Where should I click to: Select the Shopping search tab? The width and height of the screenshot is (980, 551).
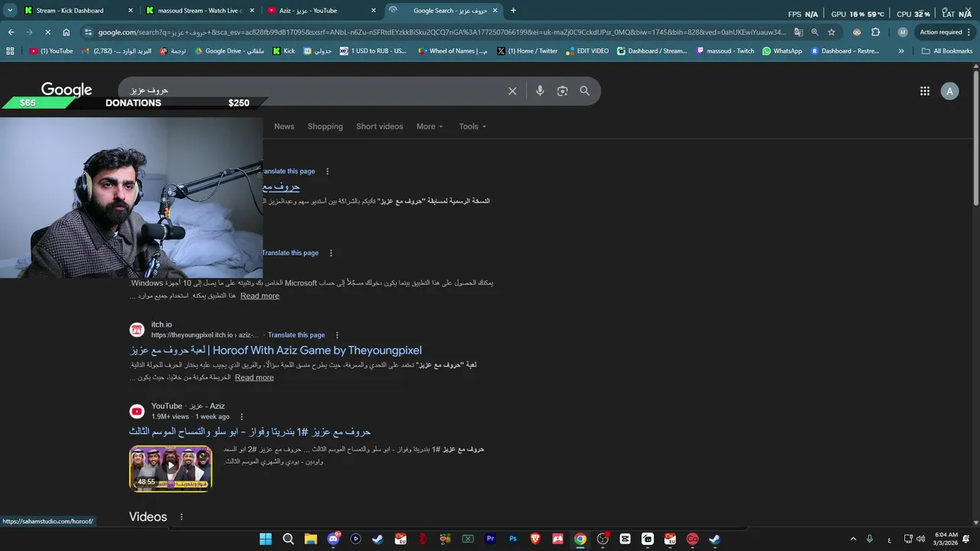point(325,126)
